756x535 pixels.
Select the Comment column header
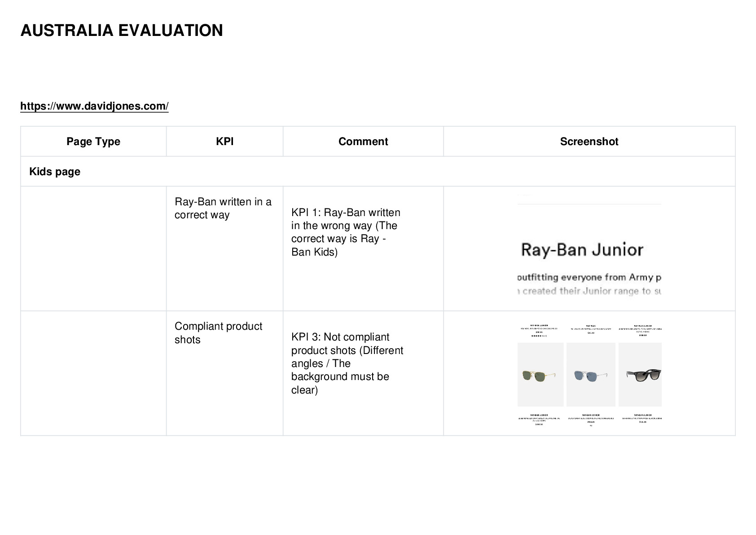click(363, 141)
